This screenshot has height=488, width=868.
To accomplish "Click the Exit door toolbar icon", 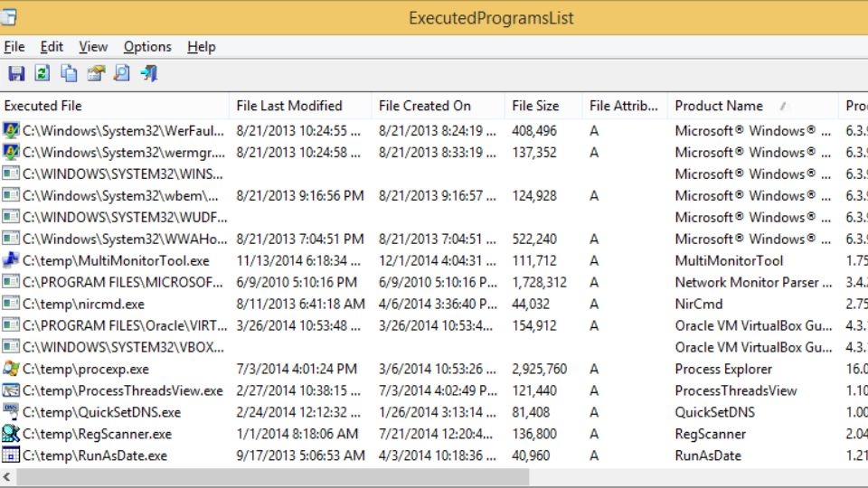I will pos(148,73).
